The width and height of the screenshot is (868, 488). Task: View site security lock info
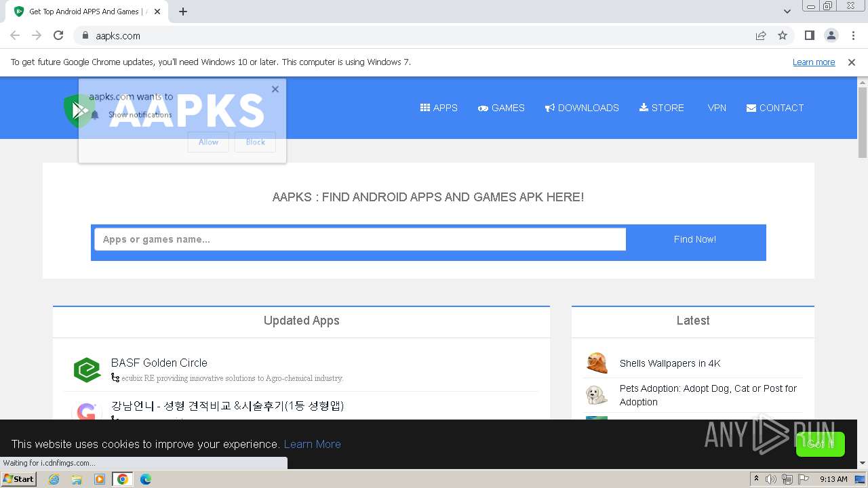85,36
